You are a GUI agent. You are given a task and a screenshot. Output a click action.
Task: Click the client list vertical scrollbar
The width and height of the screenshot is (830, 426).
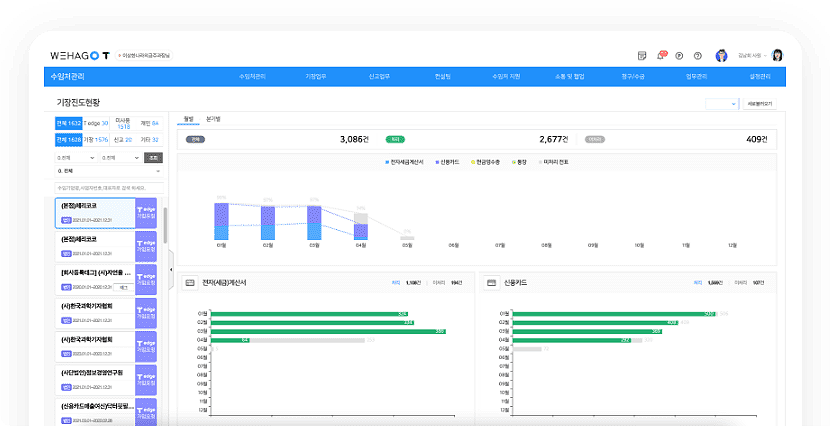pos(166,225)
